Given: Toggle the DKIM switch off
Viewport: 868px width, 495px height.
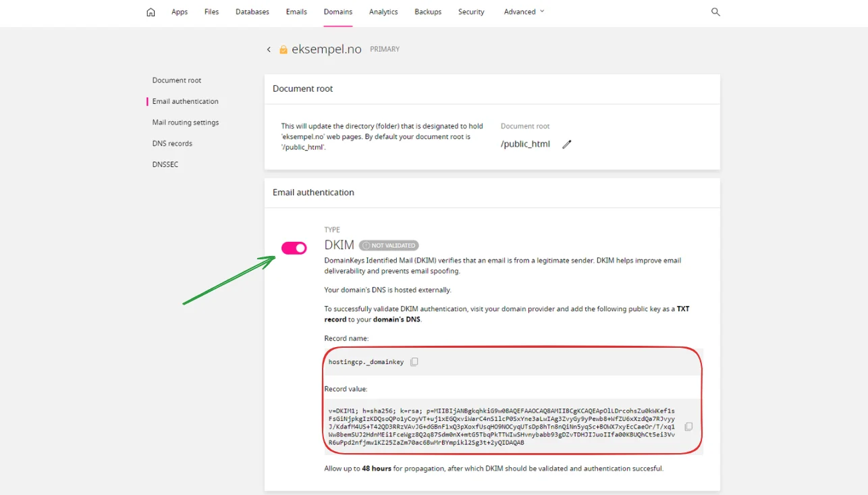Looking at the screenshot, I should click(x=294, y=249).
